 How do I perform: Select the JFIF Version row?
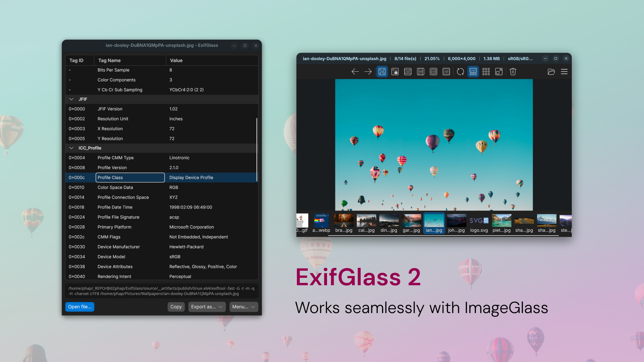click(162, 109)
